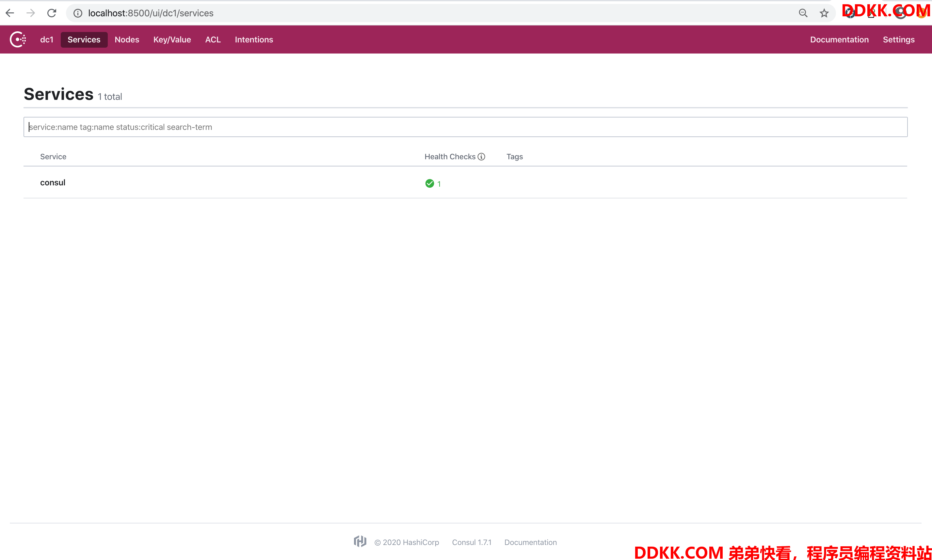Go back with browser back arrow
932x560 pixels.
pyautogui.click(x=10, y=13)
